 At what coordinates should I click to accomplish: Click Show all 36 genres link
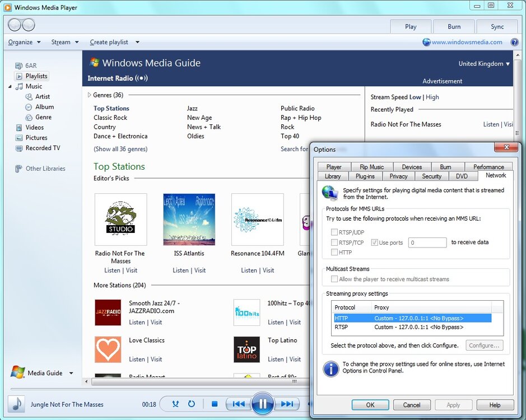(x=120, y=149)
